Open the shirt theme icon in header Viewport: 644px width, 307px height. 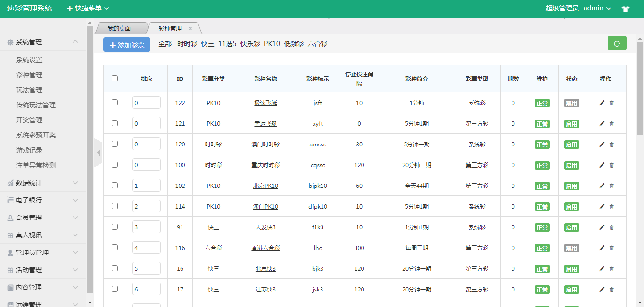click(x=626, y=8)
